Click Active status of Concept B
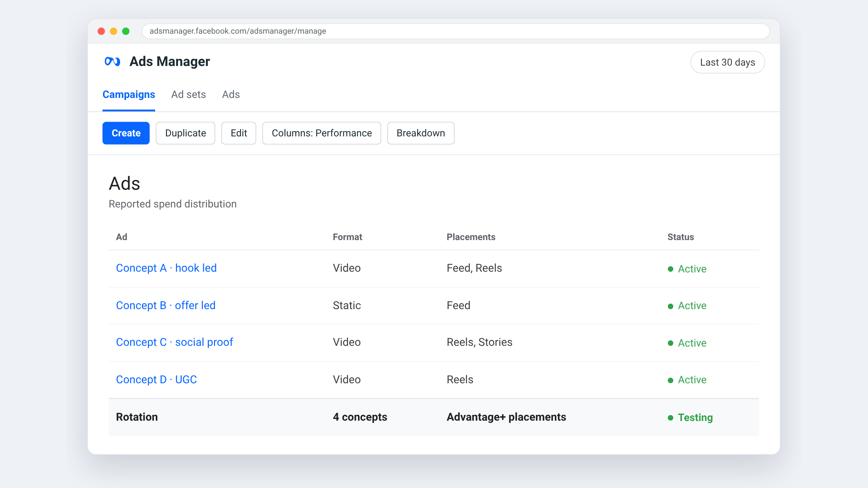Screen dimensions: 868x488 pyautogui.click(x=687, y=306)
